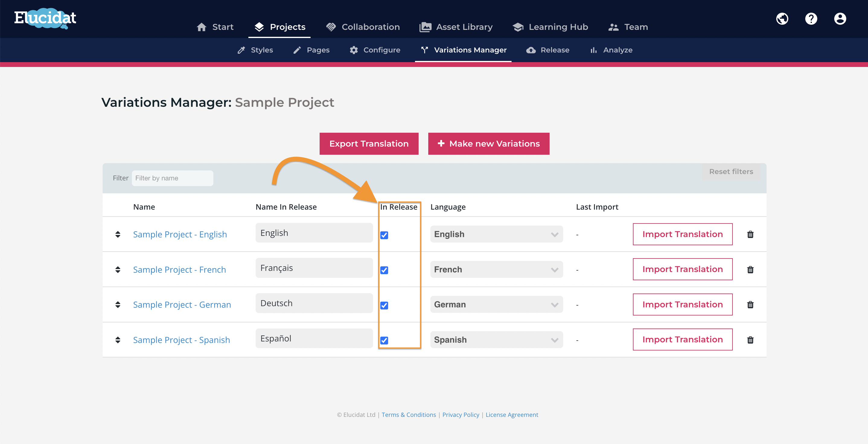
Task: Import Translation for French variation
Action: 682,269
